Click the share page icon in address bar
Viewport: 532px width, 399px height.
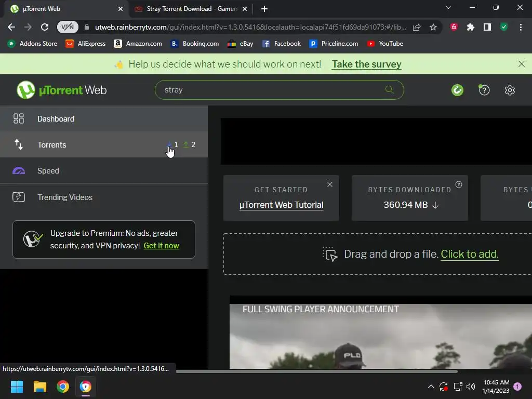417,27
